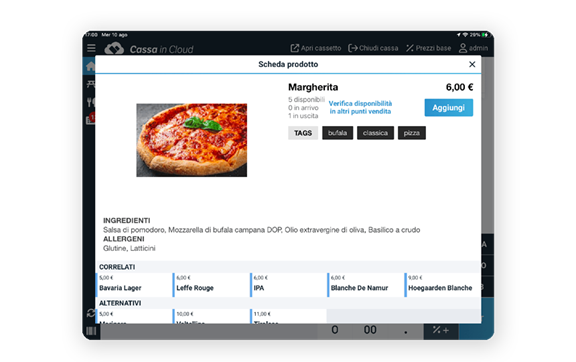Select the 5,00 € alternative product
Screen dimensions: 576x362
(133, 316)
